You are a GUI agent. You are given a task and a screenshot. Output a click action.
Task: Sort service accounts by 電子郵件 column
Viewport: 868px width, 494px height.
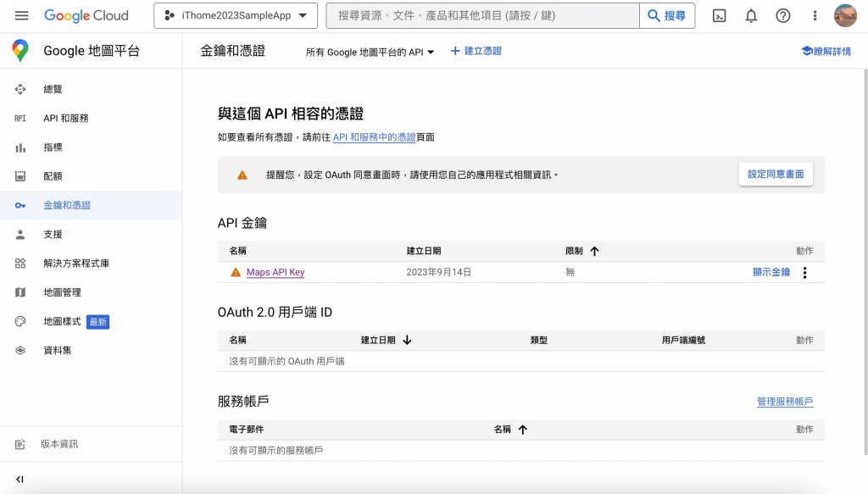coord(247,430)
